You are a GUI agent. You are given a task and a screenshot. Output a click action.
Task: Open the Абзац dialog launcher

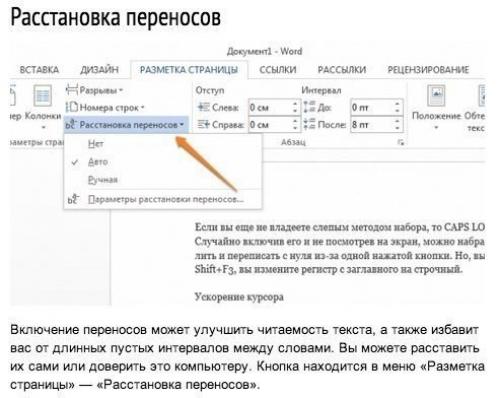pos(401,143)
